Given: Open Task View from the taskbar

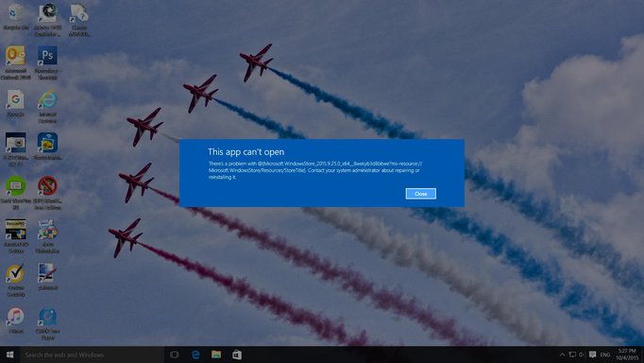Looking at the screenshot, I should tap(174, 354).
